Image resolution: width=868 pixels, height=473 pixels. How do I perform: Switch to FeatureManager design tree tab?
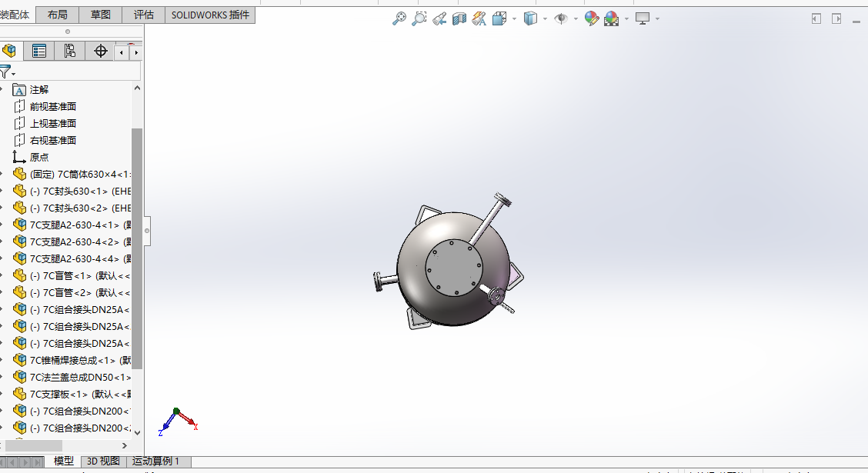9,51
